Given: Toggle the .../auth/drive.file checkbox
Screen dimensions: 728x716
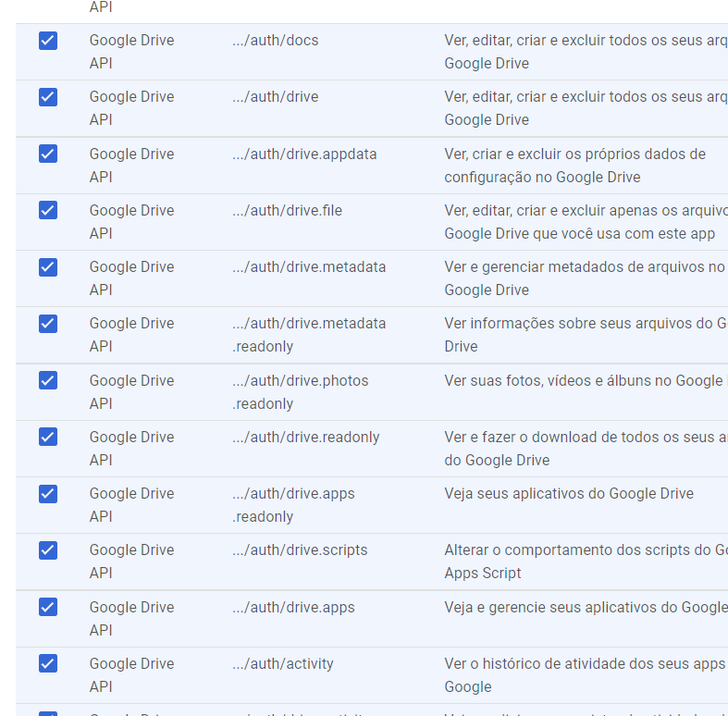Looking at the screenshot, I should point(48,210).
